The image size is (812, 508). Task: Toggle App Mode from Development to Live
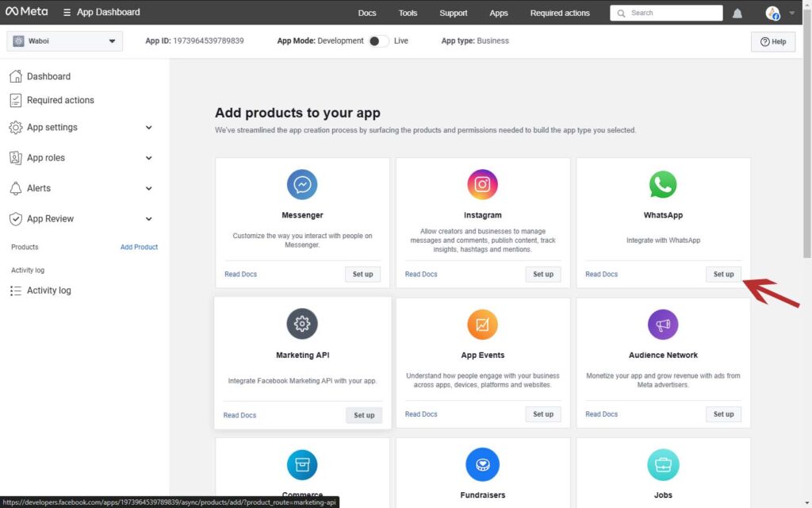tap(378, 41)
